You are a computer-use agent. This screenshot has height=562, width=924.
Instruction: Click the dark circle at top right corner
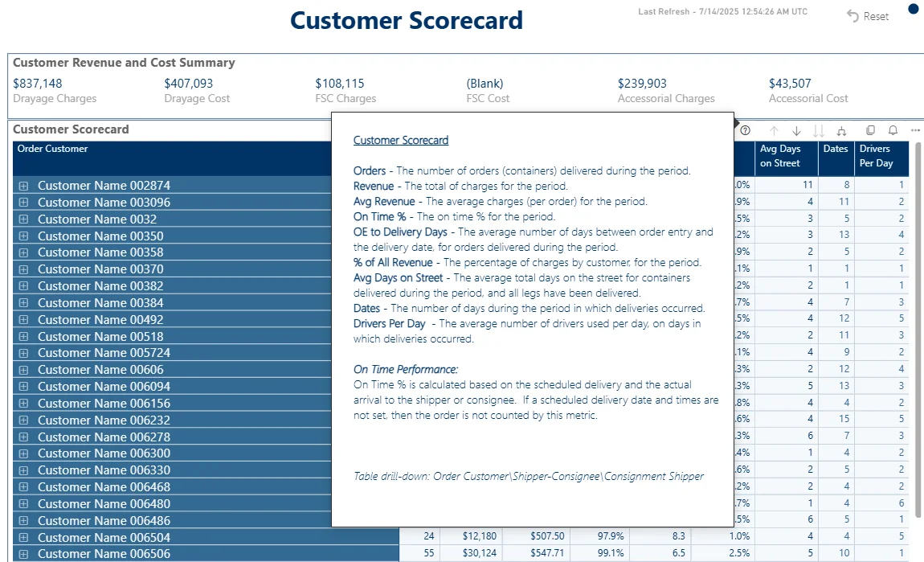pyautogui.click(x=914, y=8)
